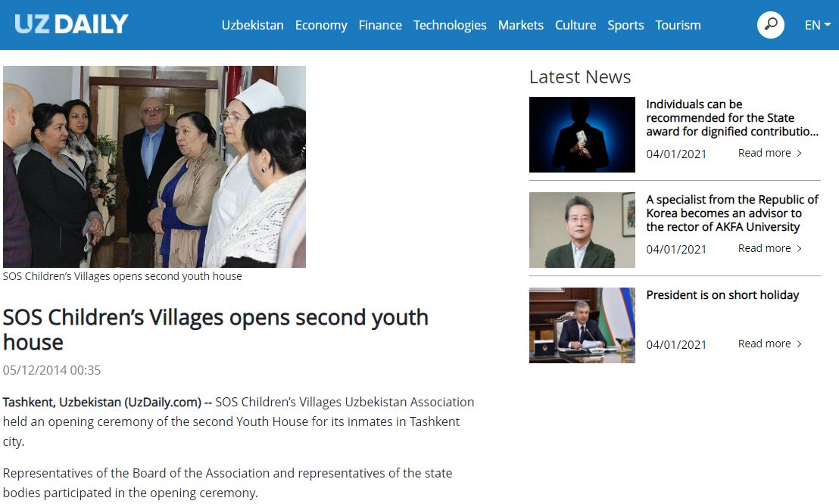Image resolution: width=839 pixels, height=504 pixels.
Task: Click the 04/01/2021 date of State award news
Action: (676, 154)
